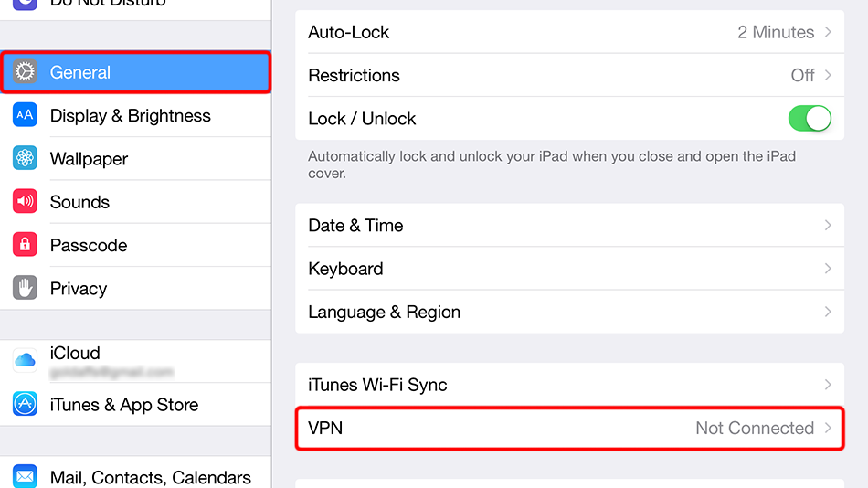Viewport: 868px width, 488px height.
Task: Open the iTunes Wi-Fi Sync row
Action: pyautogui.click(x=569, y=385)
